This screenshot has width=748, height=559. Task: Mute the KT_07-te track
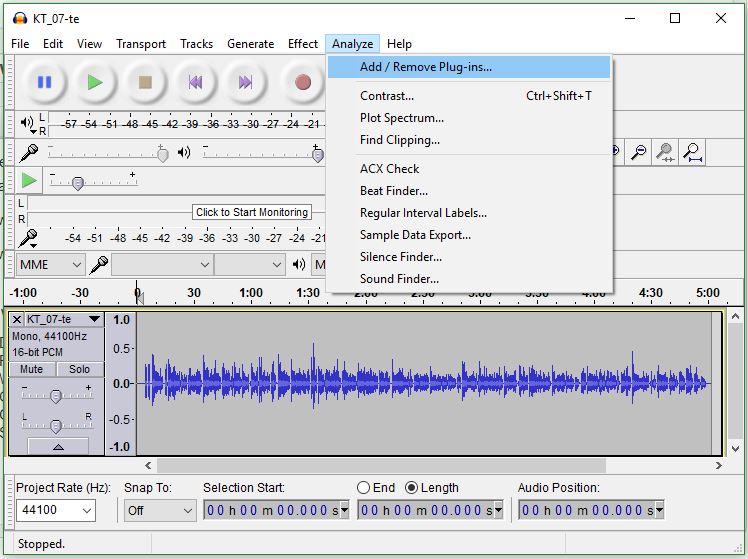(x=31, y=369)
